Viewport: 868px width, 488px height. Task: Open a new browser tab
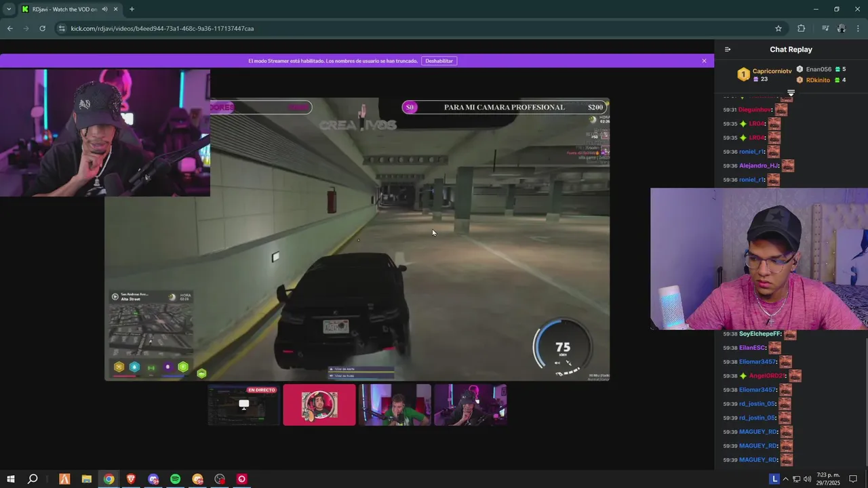[132, 9]
